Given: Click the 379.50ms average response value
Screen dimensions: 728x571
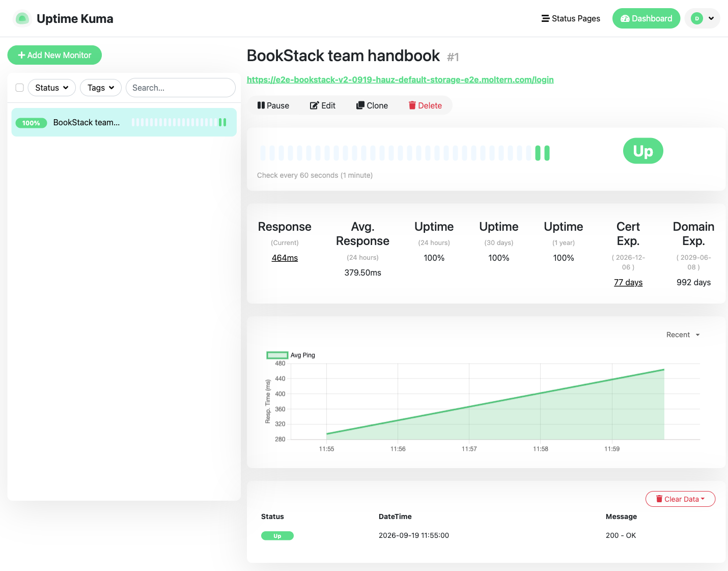Looking at the screenshot, I should [x=362, y=273].
